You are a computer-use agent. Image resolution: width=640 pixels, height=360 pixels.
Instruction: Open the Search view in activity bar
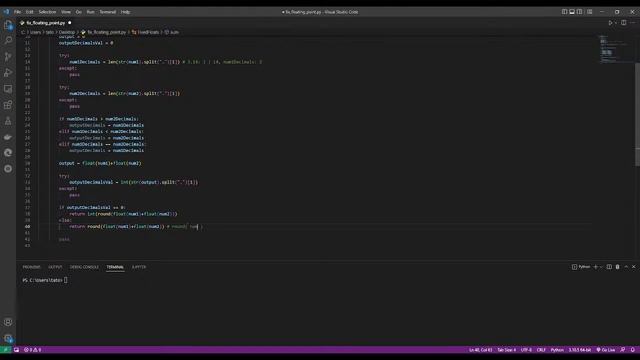tap(8, 40)
